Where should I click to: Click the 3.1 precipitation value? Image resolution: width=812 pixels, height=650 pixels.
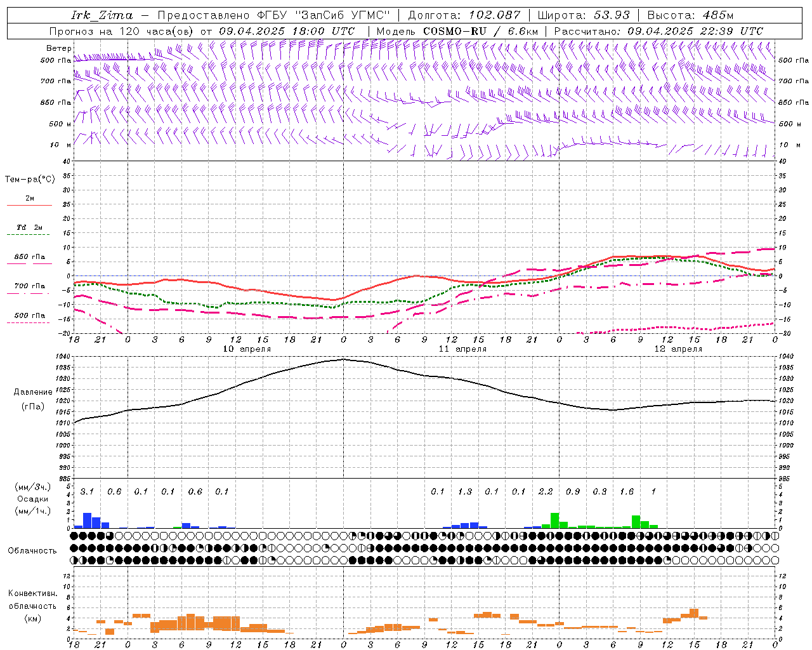point(87,492)
